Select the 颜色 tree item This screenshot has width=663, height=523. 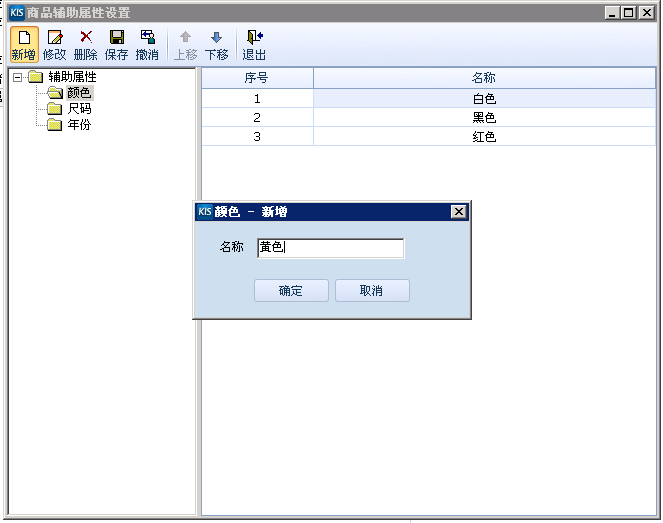(79, 93)
